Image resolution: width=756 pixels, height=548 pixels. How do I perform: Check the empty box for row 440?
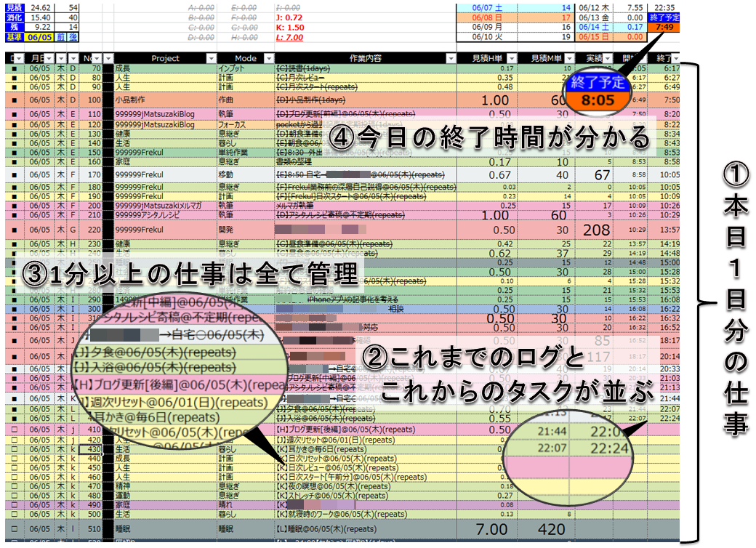[14, 459]
